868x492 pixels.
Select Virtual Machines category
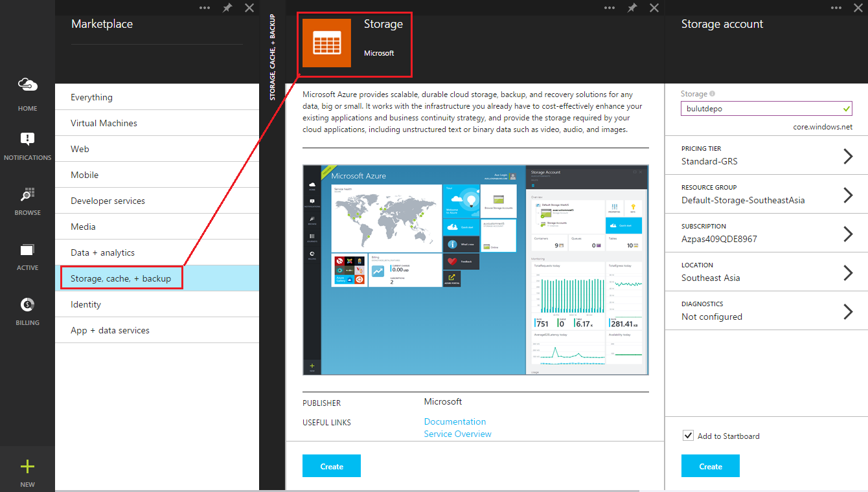click(x=157, y=123)
